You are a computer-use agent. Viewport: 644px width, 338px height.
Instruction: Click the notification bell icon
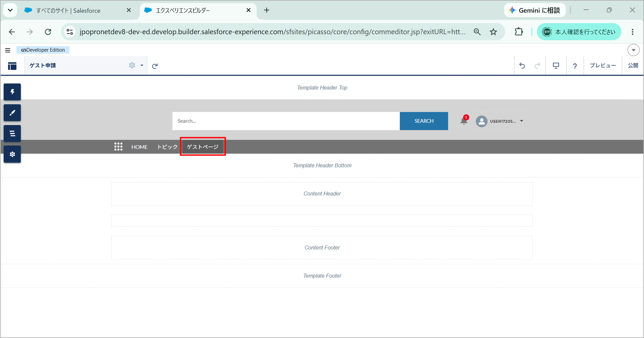click(x=464, y=121)
